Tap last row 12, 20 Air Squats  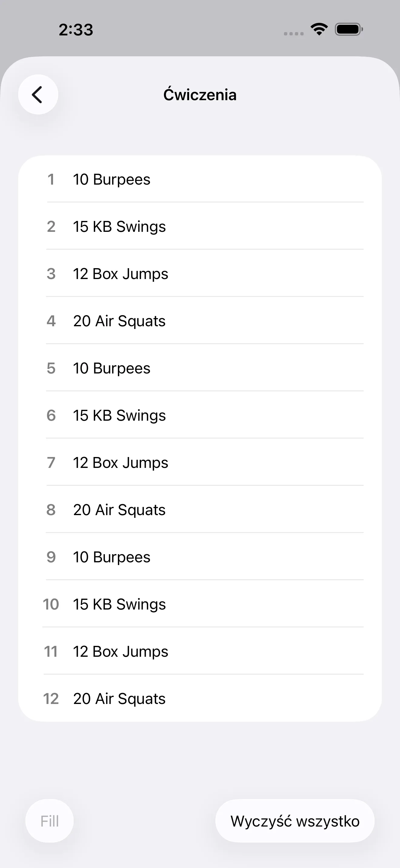pos(200,698)
